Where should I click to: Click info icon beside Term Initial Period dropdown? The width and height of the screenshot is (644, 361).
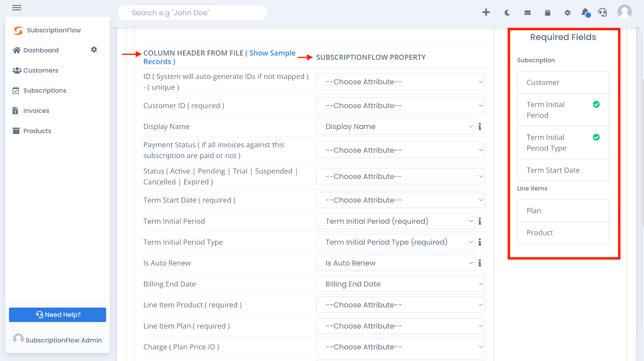click(480, 221)
